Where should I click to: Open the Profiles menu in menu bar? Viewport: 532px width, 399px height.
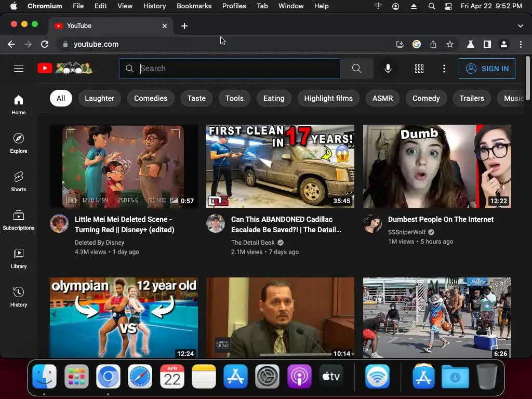pos(234,6)
